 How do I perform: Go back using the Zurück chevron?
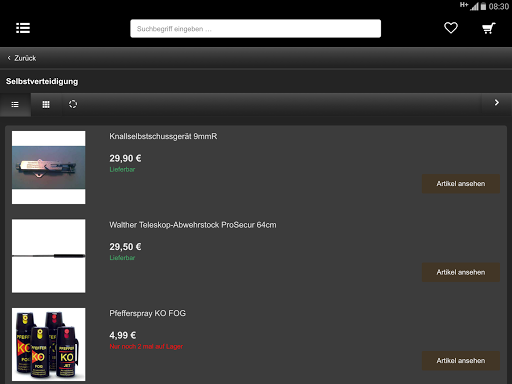[x=9, y=58]
